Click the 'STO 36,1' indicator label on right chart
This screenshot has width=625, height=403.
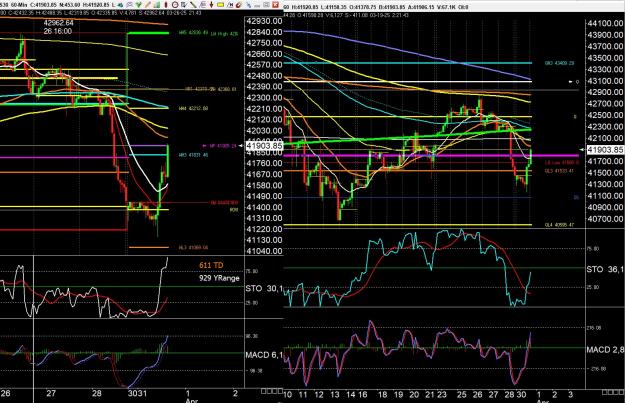pos(605,270)
